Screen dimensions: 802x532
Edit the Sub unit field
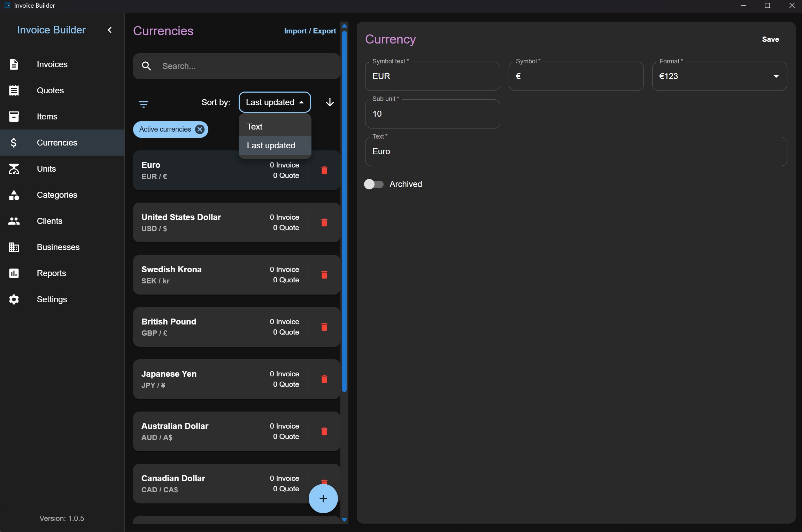(x=432, y=114)
